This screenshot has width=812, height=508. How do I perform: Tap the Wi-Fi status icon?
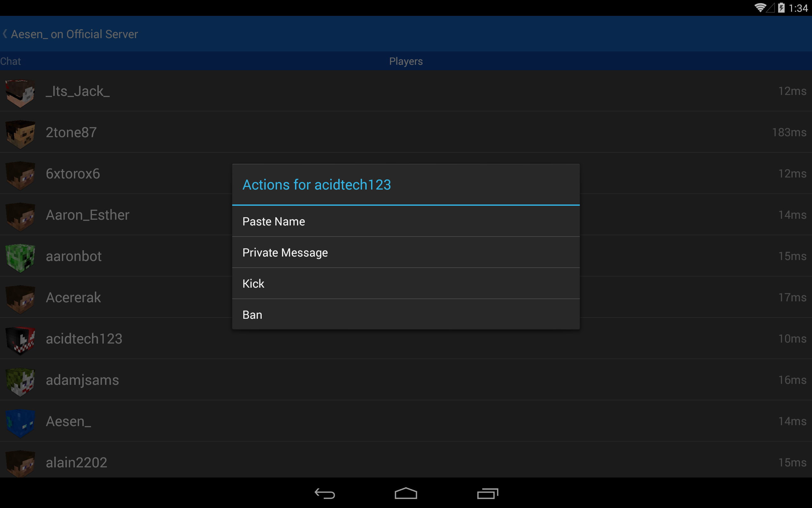(x=760, y=8)
